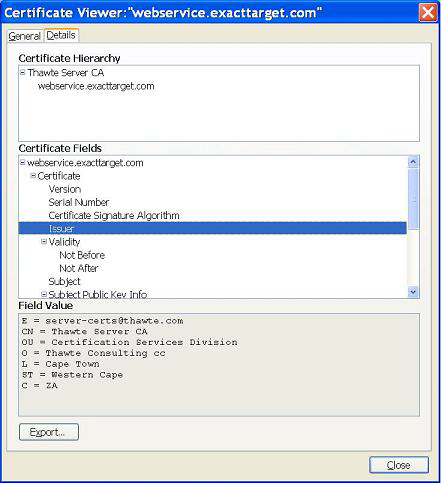Screen dimensions: 441x483
Task: Click 'CN = Thawte Server CA' line
Action: coord(84,331)
